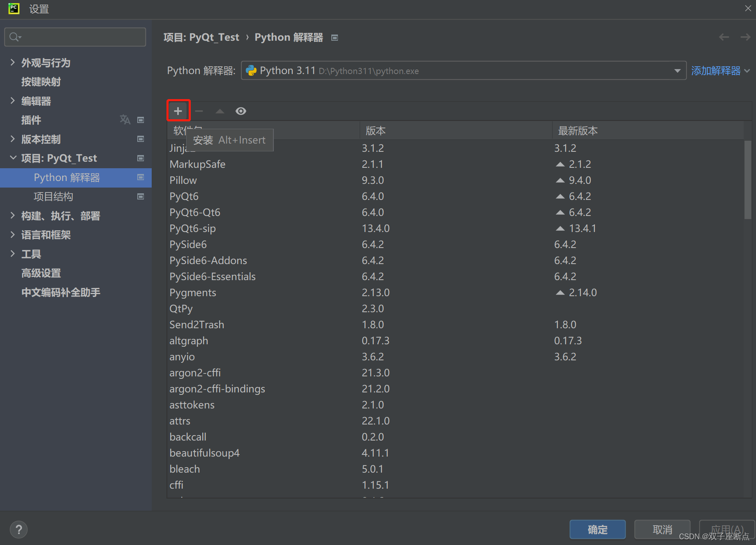Select the altgraph package row
Screen dimensions: 756x545
455,341
